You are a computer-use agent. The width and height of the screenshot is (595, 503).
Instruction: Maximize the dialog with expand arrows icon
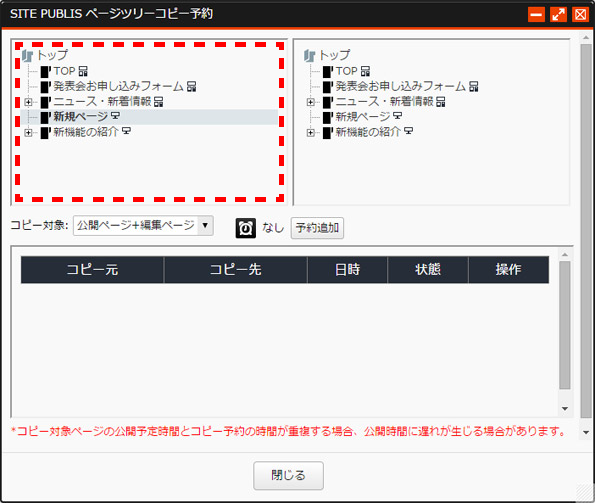coord(558,15)
